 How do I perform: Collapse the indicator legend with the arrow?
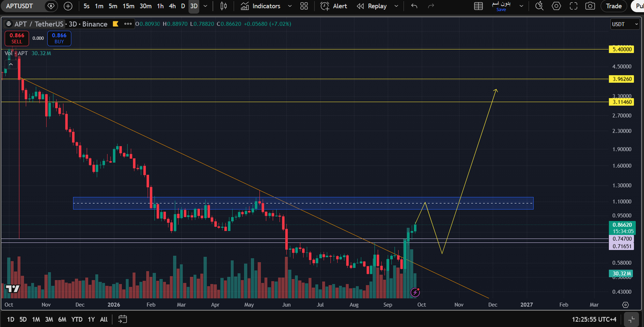tap(11, 64)
